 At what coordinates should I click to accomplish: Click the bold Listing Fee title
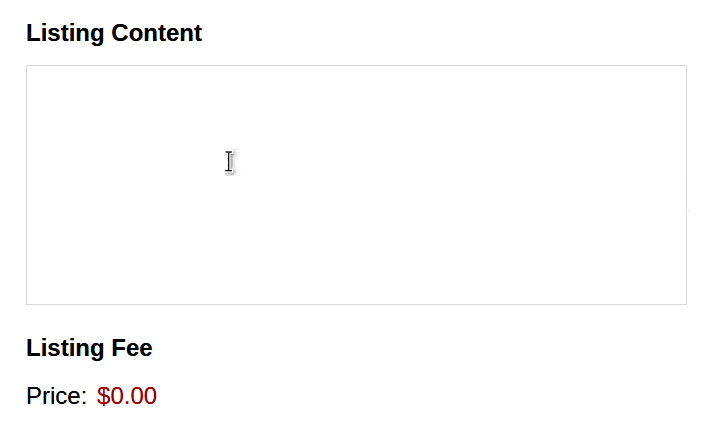[x=89, y=348]
